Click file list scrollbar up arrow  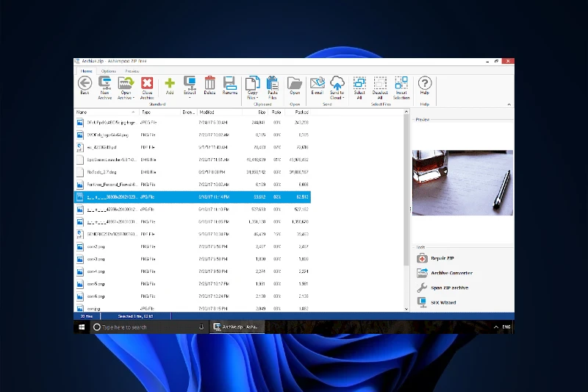click(x=406, y=113)
